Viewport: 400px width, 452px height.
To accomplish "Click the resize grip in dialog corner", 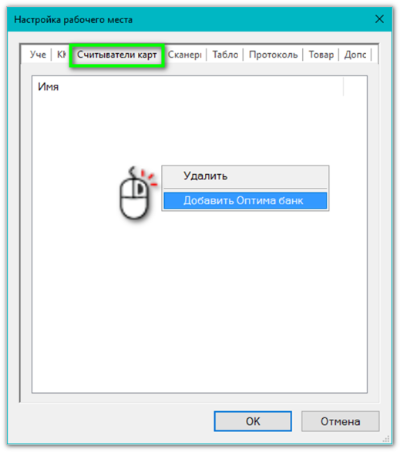I will pos(386,438).
